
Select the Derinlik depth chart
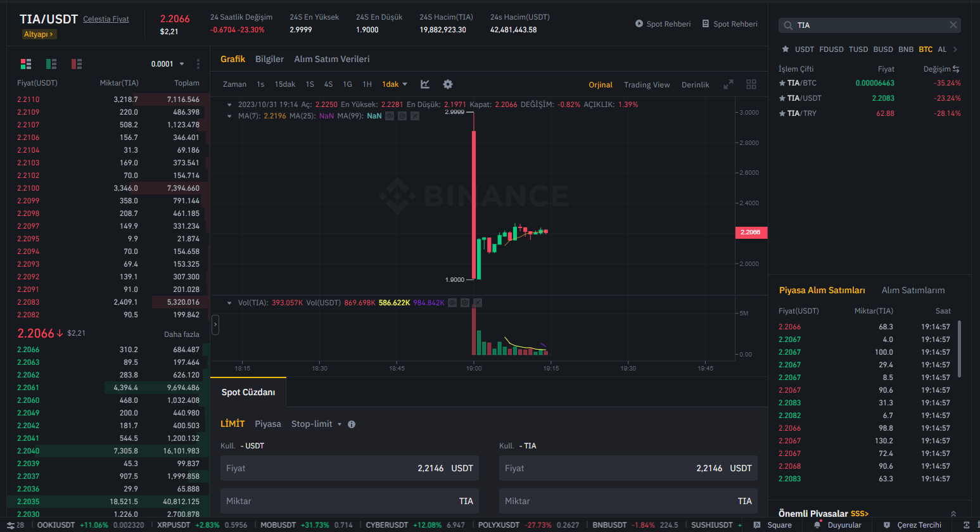pyautogui.click(x=696, y=85)
